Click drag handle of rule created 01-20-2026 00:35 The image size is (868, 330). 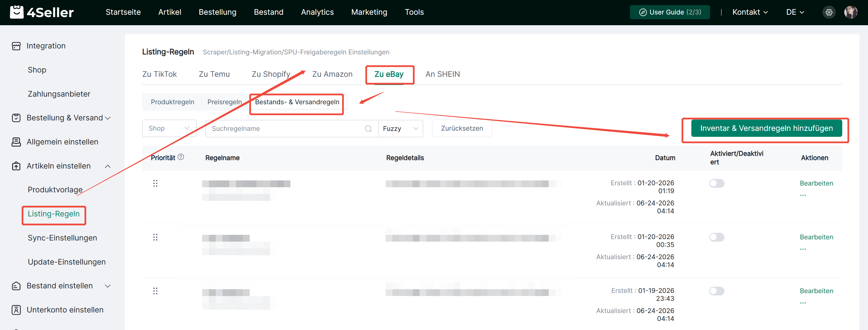[155, 237]
